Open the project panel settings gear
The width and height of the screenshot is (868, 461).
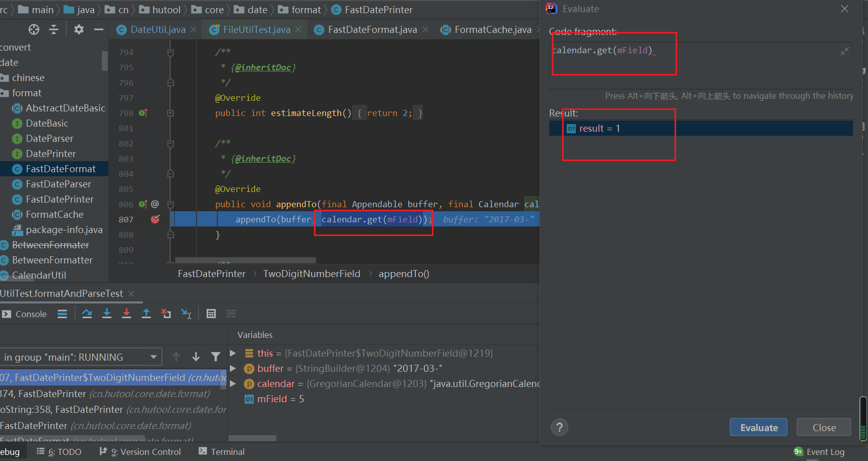tap(78, 29)
